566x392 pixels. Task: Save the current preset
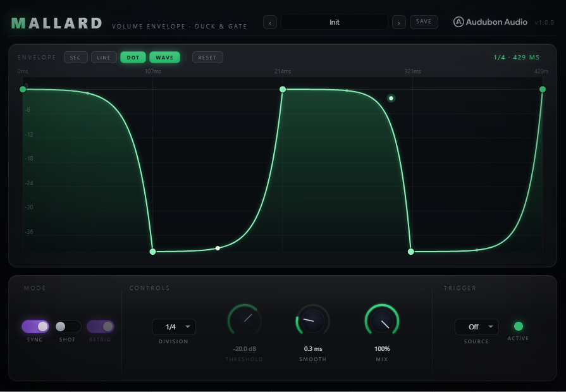click(424, 21)
